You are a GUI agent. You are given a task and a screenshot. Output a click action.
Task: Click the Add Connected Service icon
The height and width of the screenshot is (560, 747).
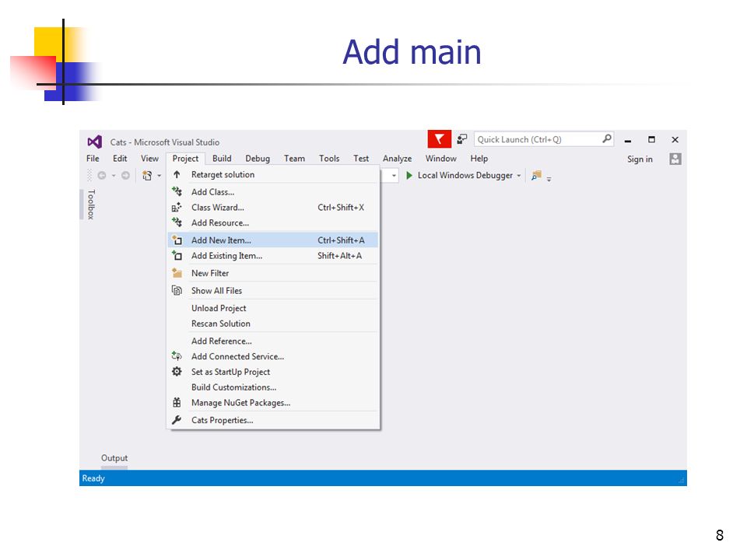coord(177,356)
